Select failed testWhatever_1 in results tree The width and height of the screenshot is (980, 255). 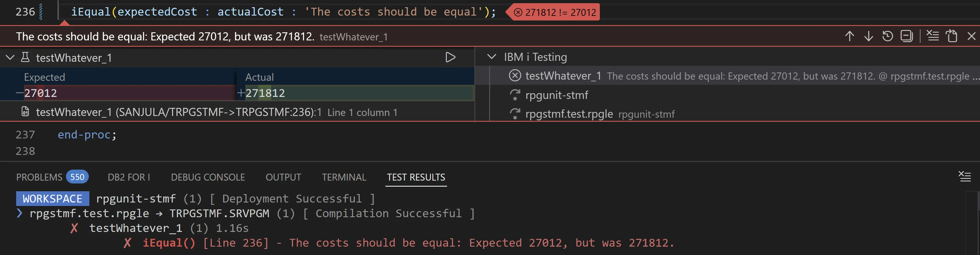coord(563,76)
